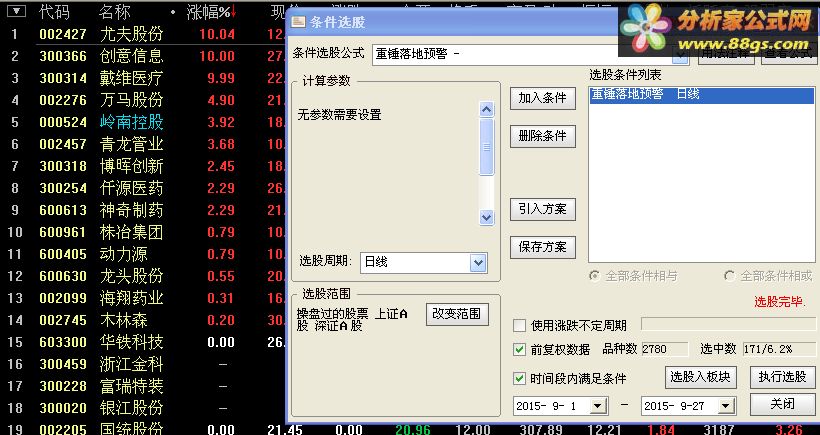Select 重锤落地预警 日线 in condition list
Viewport: 820px width, 435px height.
point(702,95)
